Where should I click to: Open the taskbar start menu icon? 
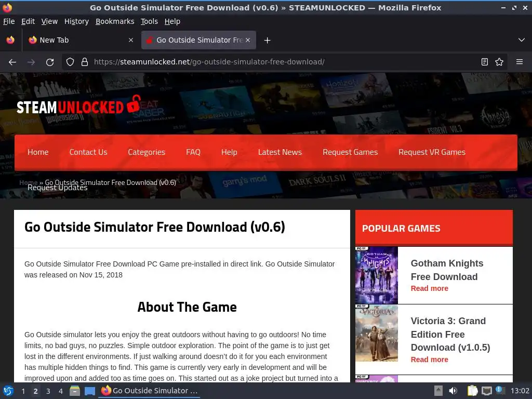pos(8,391)
